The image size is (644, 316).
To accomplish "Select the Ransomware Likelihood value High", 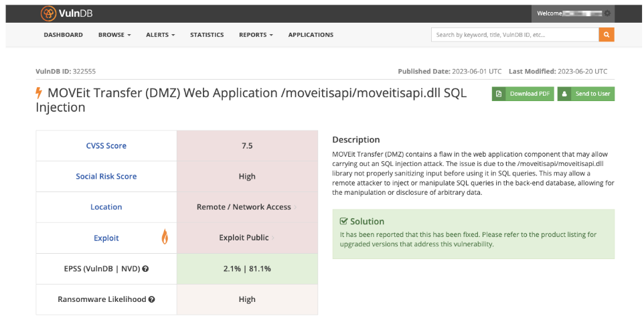I will 247,299.
